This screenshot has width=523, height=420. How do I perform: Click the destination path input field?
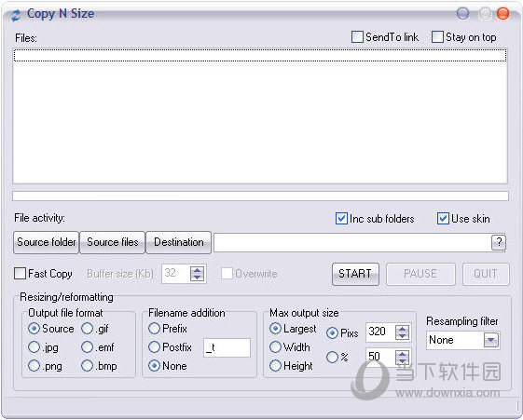(x=352, y=242)
